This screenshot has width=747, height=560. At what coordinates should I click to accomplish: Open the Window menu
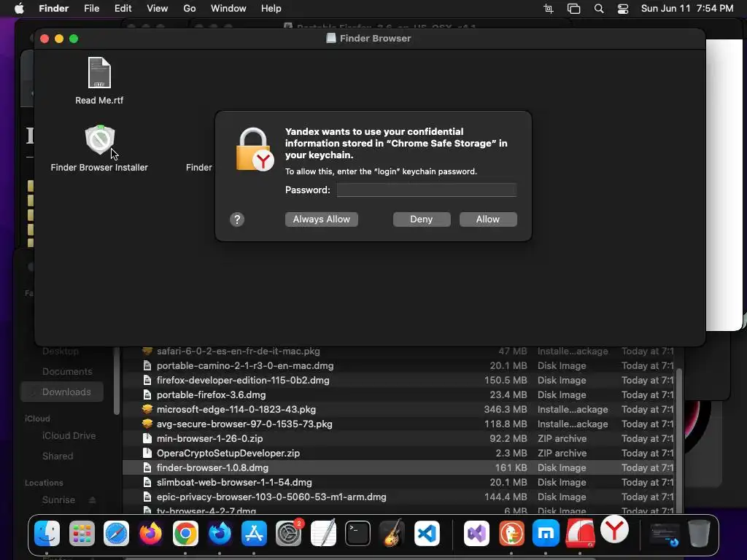click(x=228, y=9)
